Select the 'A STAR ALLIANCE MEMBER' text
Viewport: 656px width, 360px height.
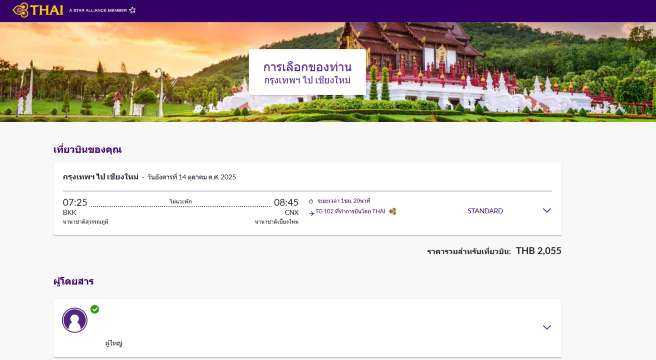coord(98,10)
